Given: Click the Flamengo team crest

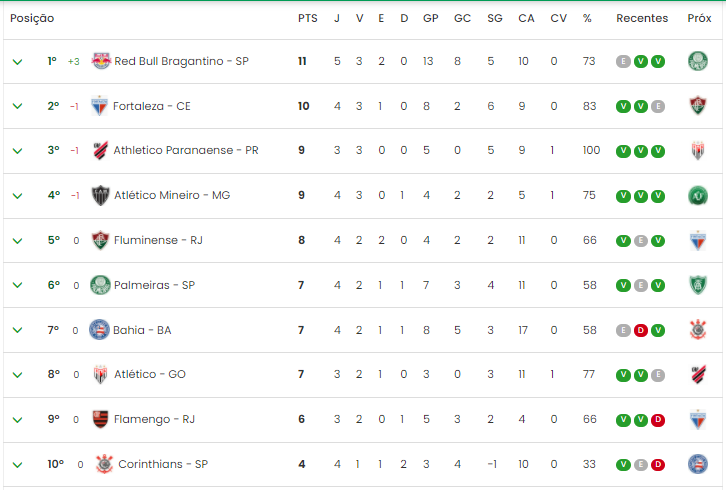Looking at the screenshot, I should [x=100, y=419].
